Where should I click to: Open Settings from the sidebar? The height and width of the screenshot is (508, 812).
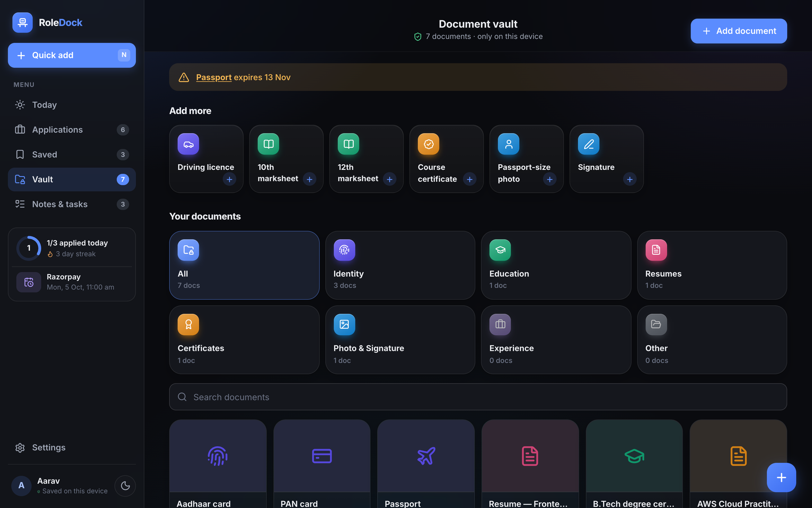point(72,447)
